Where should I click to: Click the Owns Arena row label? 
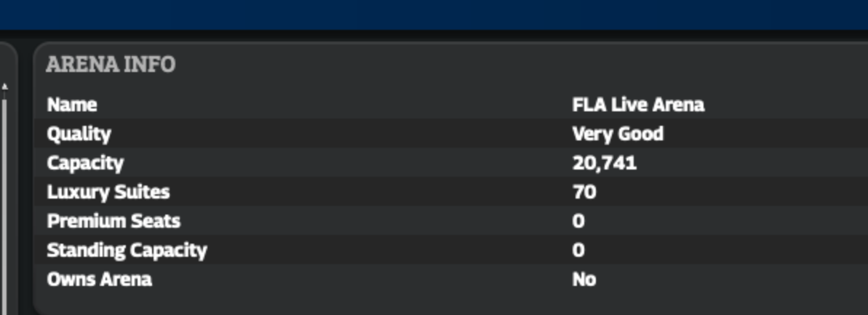coord(99,279)
